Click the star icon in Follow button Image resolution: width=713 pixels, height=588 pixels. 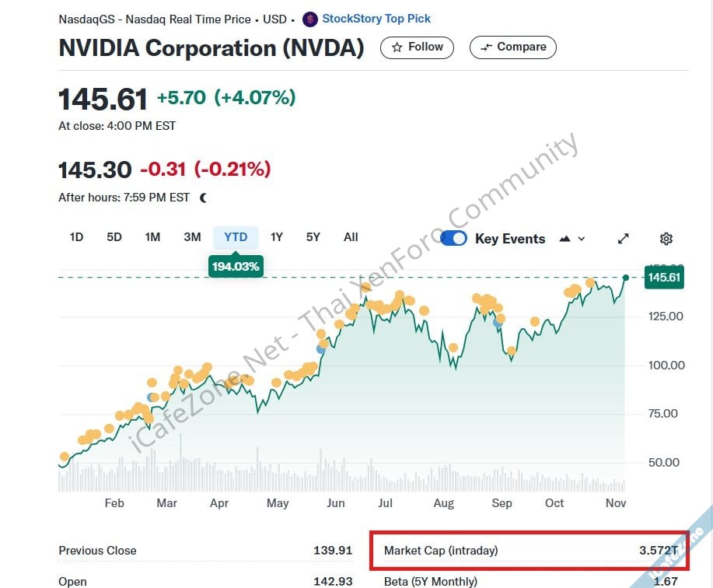pos(397,47)
